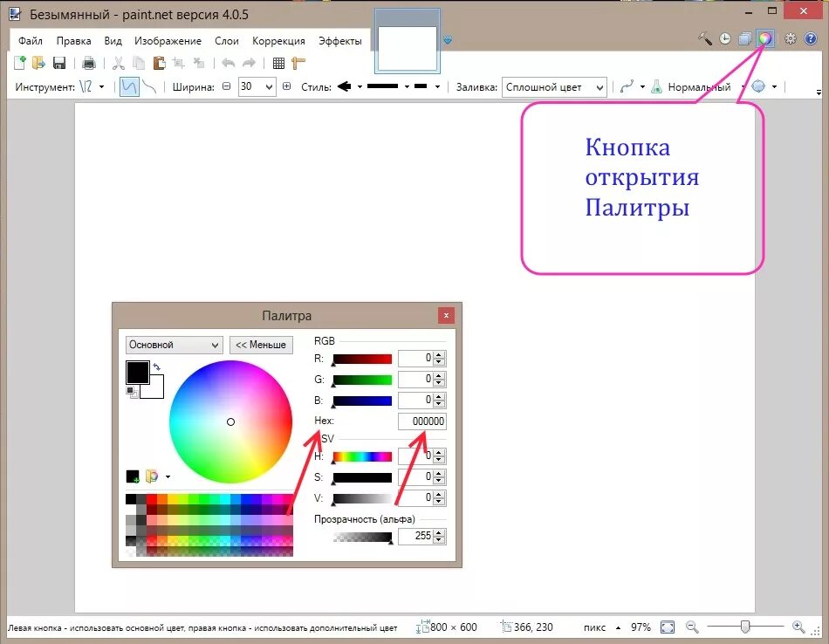This screenshot has width=829, height=644.
Task: Increase brush width with plus icon
Action: pos(286,86)
